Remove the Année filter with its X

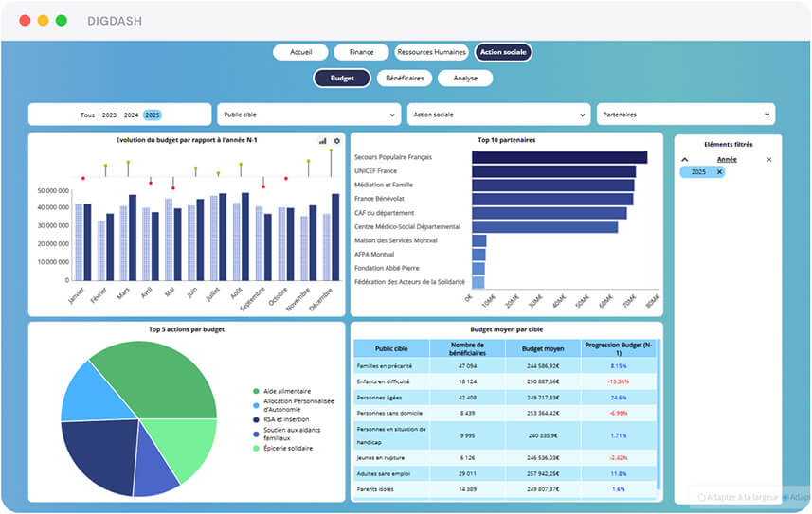tap(769, 160)
